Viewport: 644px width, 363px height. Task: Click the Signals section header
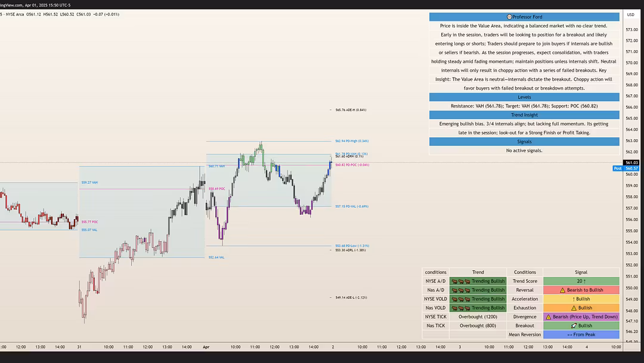coord(524,141)
